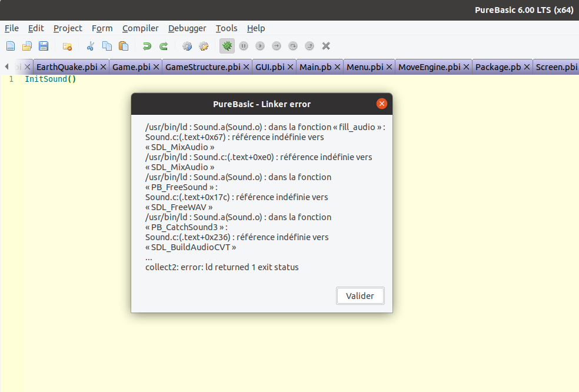The width and height of the screenshot is (579, 392).
Task: Close current file toolbar icon
Action: pos(67,46)
